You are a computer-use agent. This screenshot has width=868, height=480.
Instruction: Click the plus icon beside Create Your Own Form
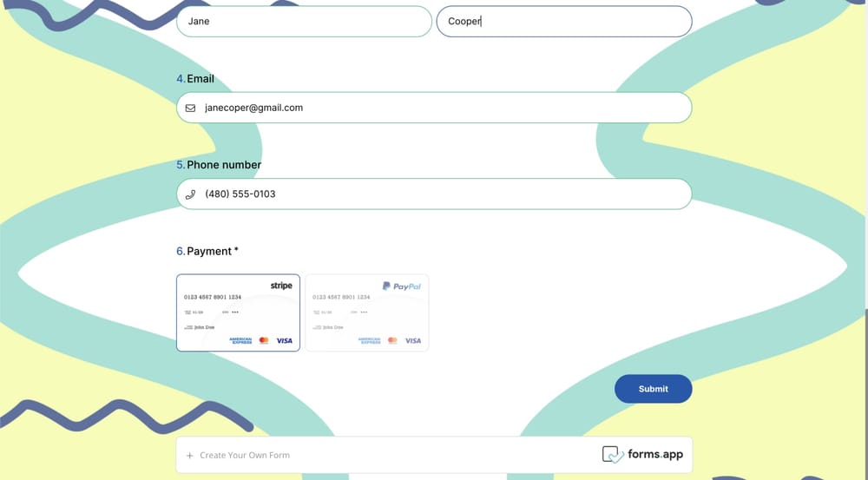point(190,455)
